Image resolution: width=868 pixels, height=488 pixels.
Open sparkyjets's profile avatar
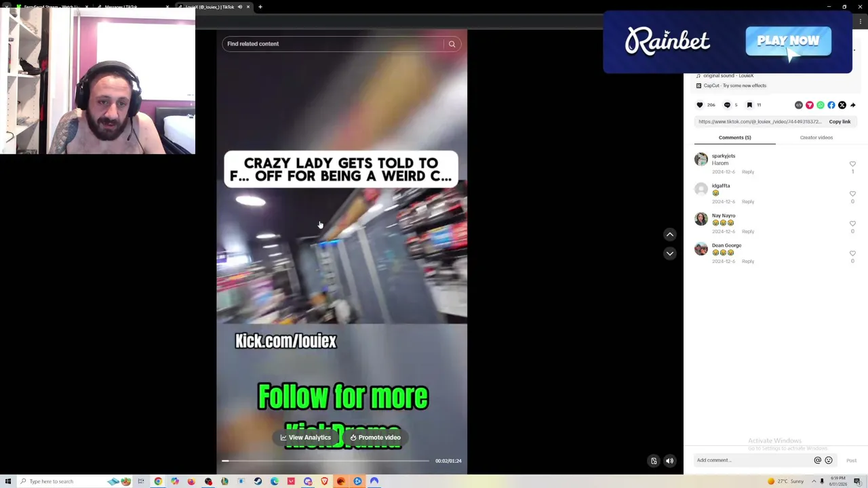(701, 159)
